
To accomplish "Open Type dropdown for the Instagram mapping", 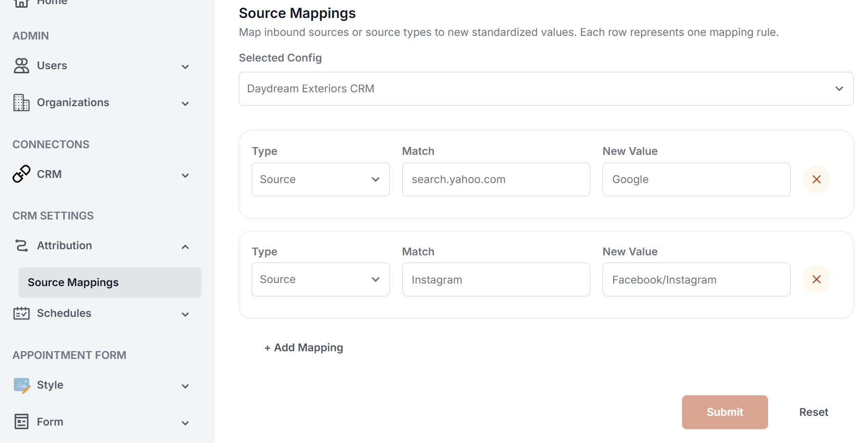I will pyautogui.click(x=320, y=279).
